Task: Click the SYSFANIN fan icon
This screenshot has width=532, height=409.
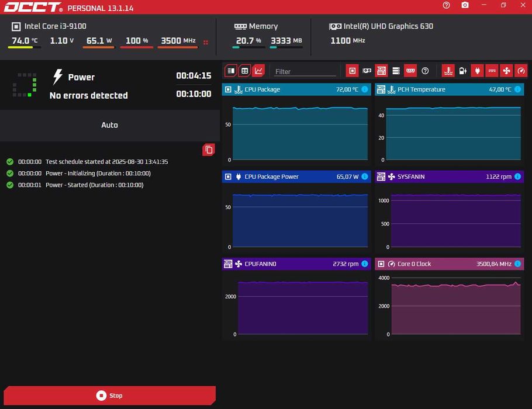Action: (392, 176)
